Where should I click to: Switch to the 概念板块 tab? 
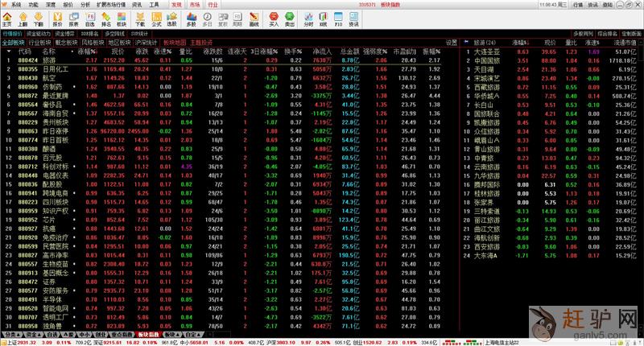tap(63, 42)
